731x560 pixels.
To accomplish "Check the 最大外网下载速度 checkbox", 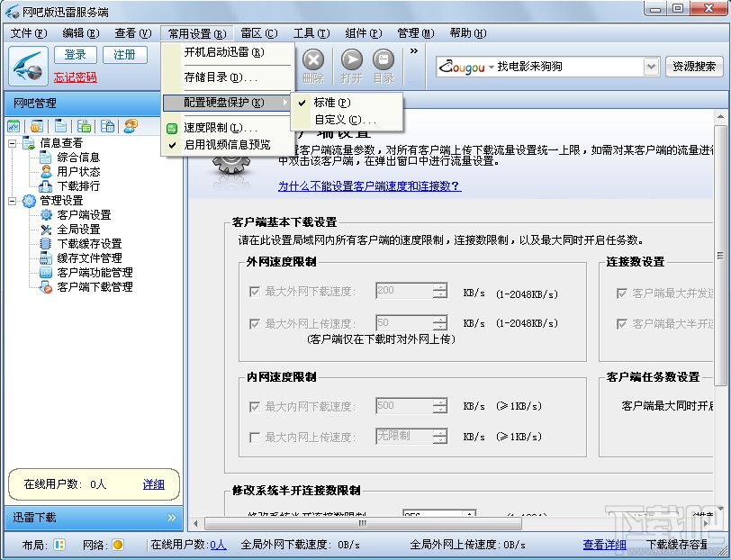I will [257, 292].
